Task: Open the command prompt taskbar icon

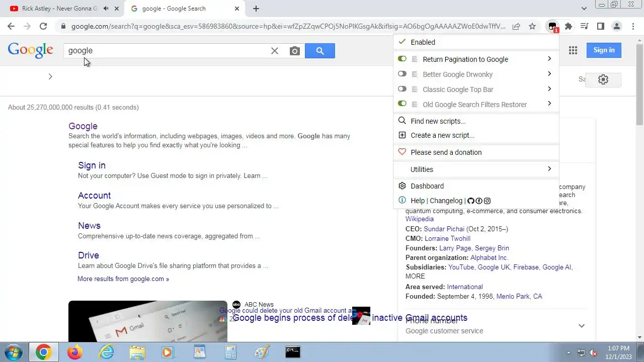Action: click(x=293, y=352)
